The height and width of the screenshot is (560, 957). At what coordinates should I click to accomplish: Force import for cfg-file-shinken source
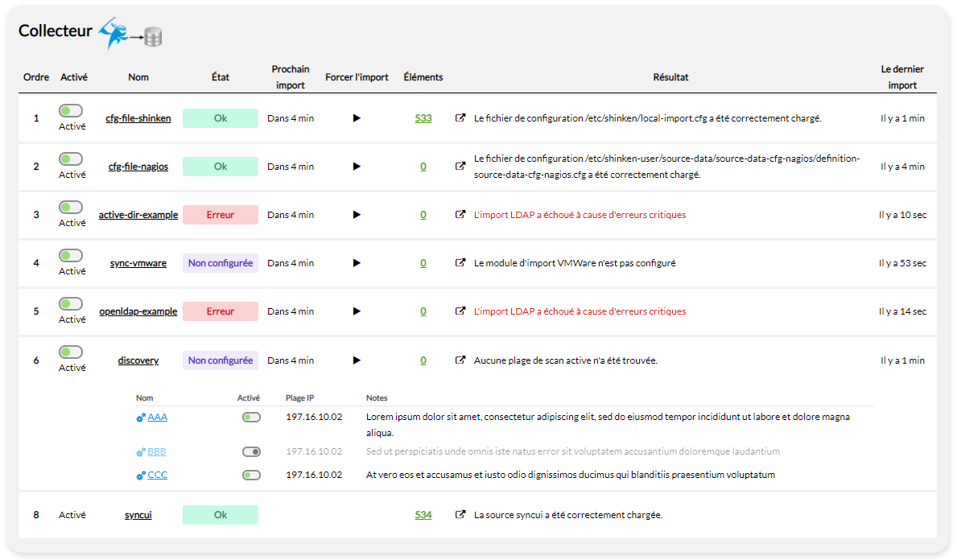[357, 118]
